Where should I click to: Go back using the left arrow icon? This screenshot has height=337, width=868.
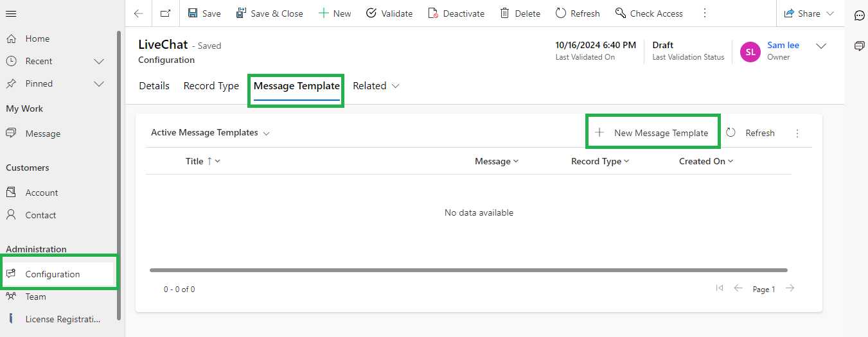138,13
